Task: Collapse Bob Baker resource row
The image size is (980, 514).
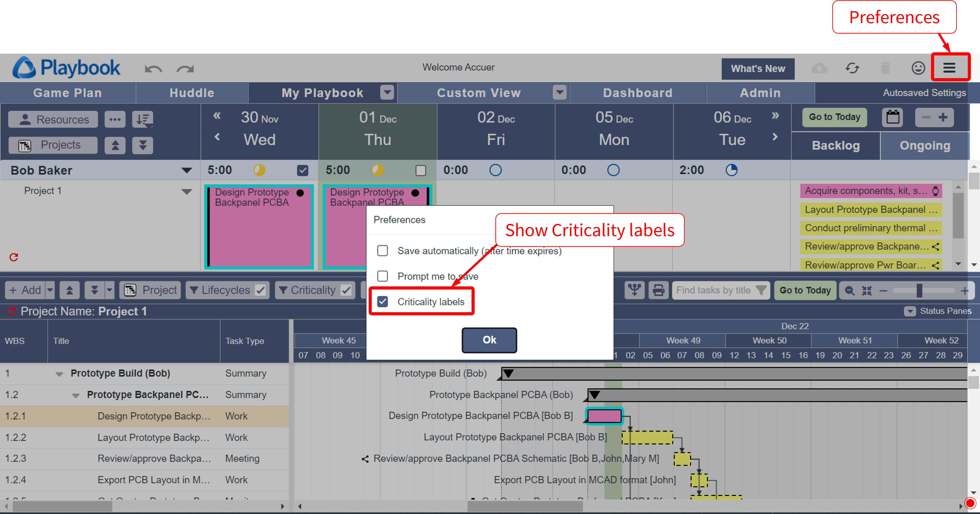Action: click(186, 170)
